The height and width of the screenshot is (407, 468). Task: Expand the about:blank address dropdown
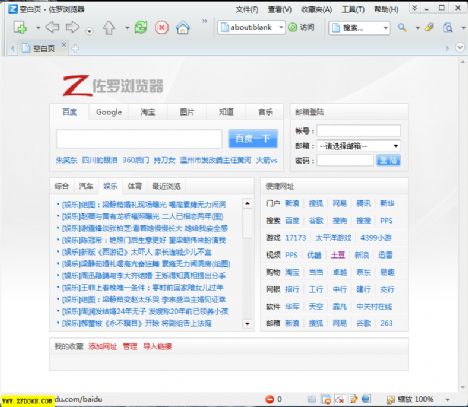281,27
